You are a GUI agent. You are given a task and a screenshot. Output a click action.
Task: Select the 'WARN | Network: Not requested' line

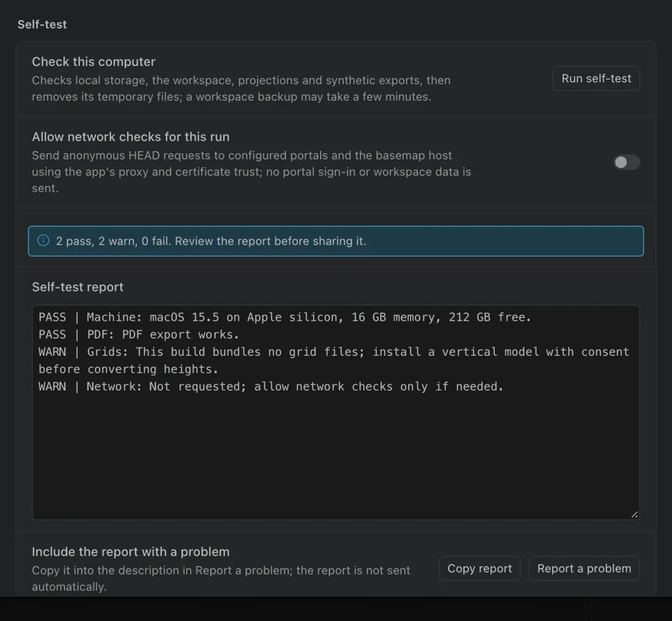click(271, 386)
